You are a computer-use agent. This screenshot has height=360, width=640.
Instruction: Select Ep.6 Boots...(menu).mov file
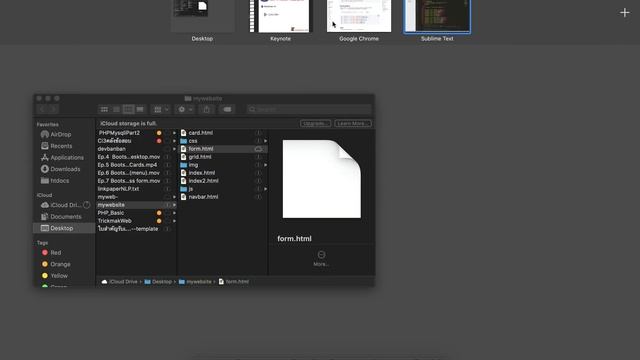tap(129, 173)
